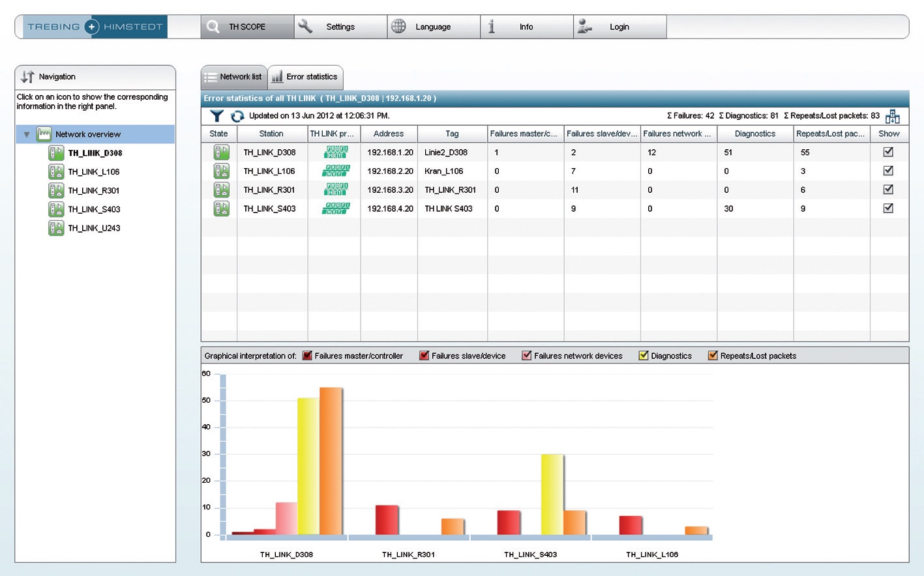Select TH_LINK_U243 in navigation tree
Image resolution: width=924 pixels, height=576 pixels.
coord(94,228)
